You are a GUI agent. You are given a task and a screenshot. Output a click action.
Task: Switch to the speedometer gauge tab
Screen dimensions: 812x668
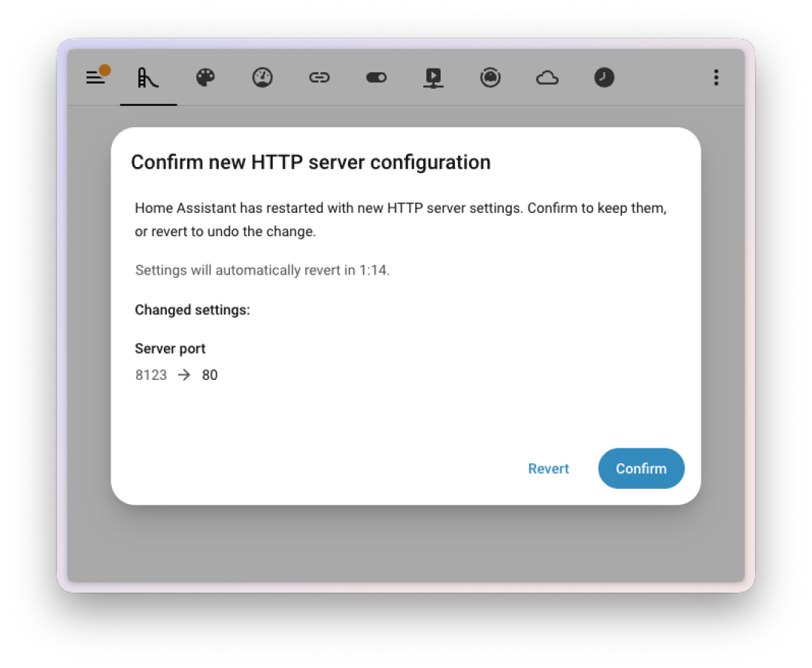(x=262, y=77)
